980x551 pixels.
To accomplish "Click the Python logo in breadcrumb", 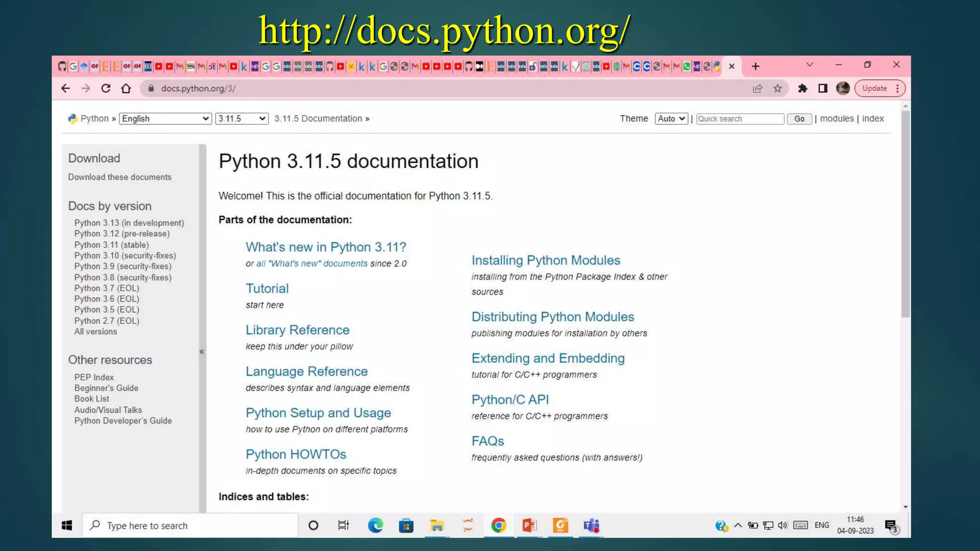I will click(73, 119).
